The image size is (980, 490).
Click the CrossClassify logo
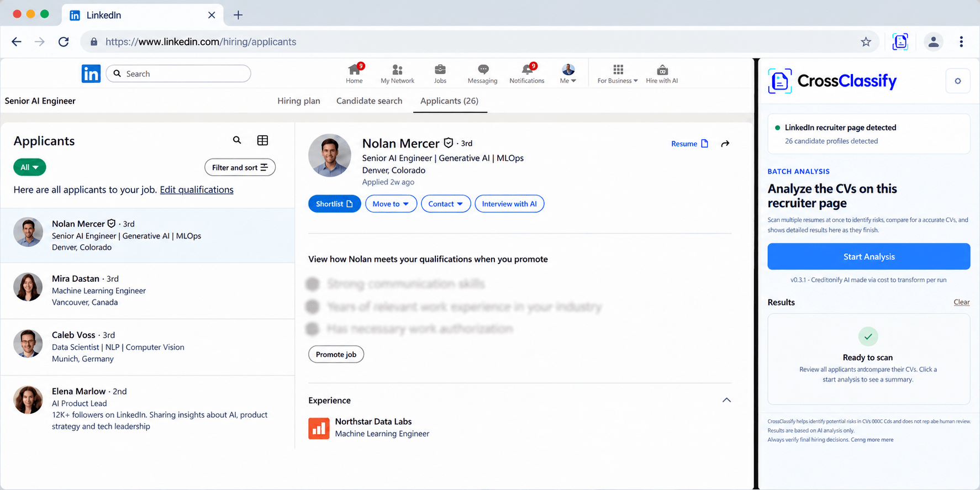point(833,81)
